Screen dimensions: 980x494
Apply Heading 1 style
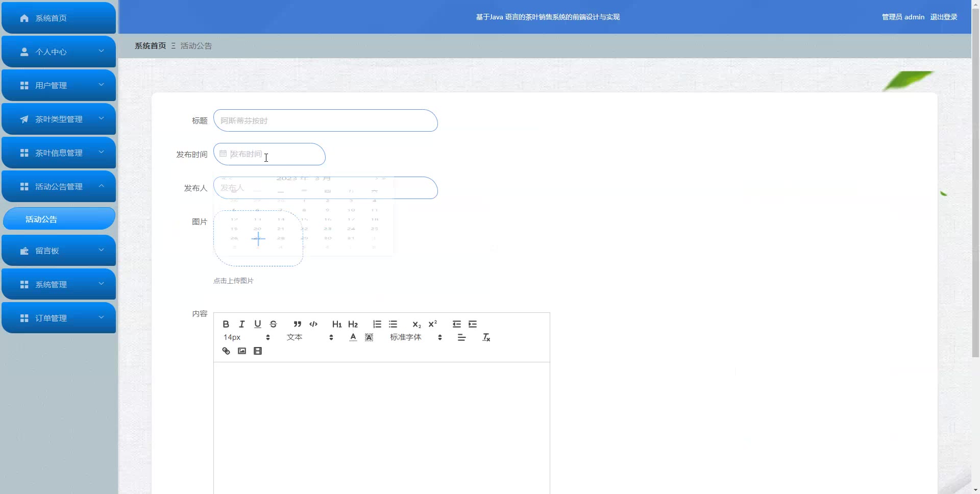pyautogui.click(x=337, y=324)
